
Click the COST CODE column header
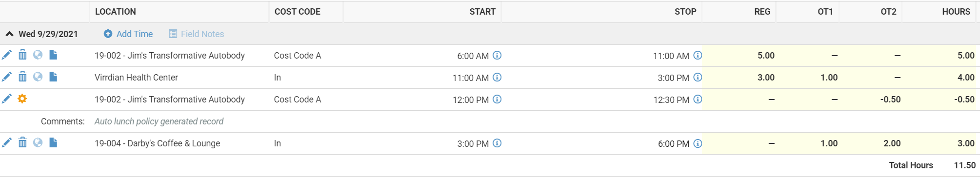(x=298, y=12)
